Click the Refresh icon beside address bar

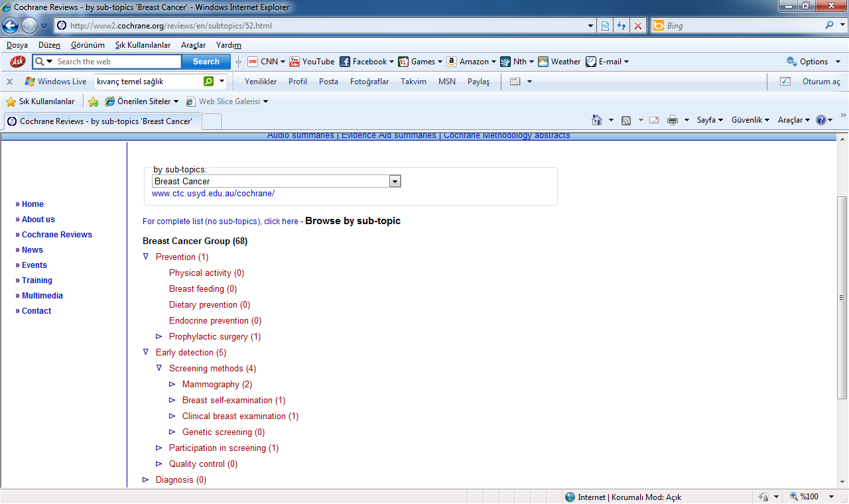point(621,26)
